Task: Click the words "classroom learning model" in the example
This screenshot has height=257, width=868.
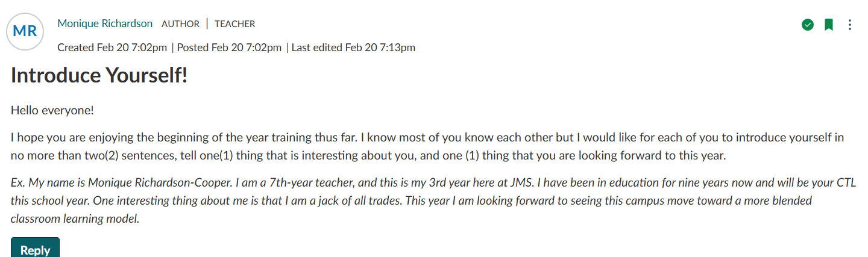Action: (x=75, y=218)
